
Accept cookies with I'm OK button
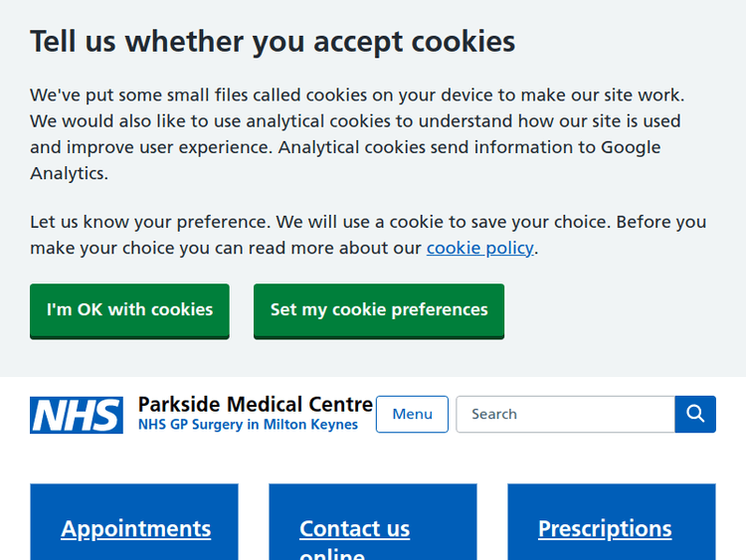tap(129, 310)
